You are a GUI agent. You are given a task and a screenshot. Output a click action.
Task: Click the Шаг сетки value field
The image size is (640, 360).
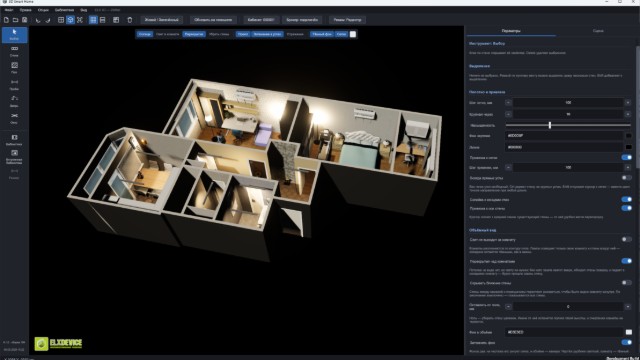pyautogui.click(x=568, y=102)
